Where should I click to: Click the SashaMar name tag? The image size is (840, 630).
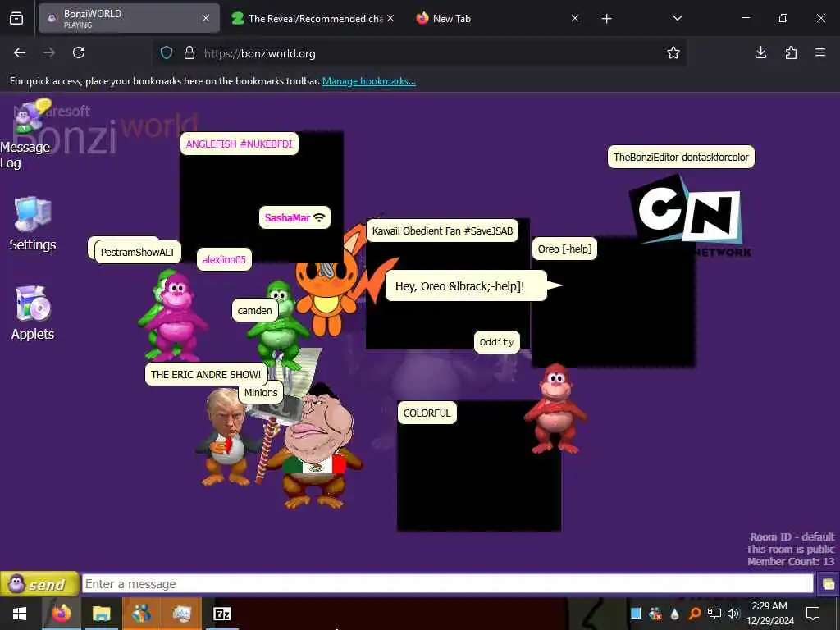(294, 217)
